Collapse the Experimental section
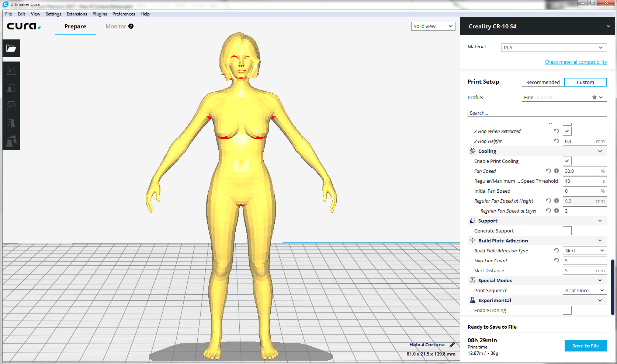 (600, 300)
